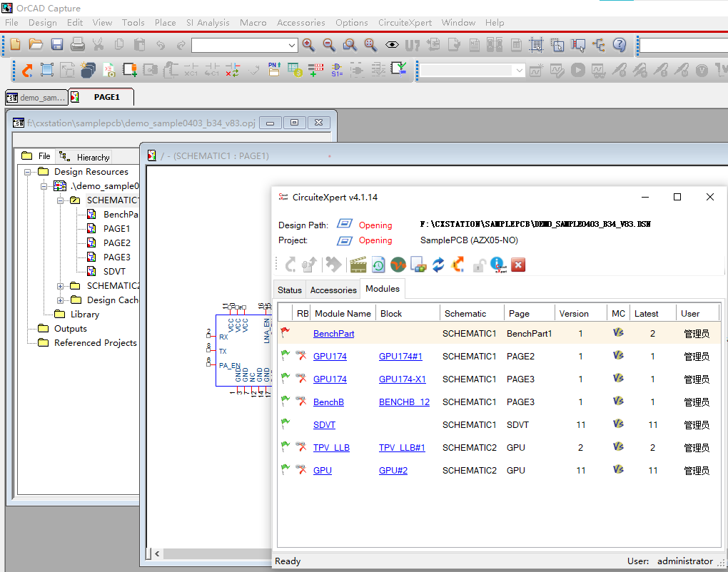Switch to Hierarchy tab in project panel
The width and height of the screenshot is (728, 572).
click(x=86, y=157)
